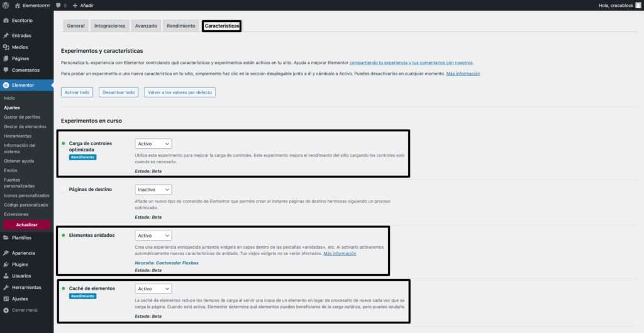Switch to the General tab
644x333 pixels.
click(75, 26)
